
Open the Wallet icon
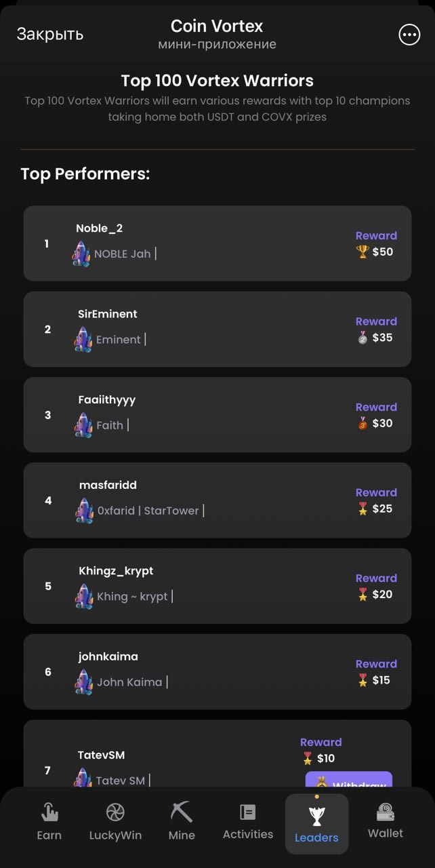[x=386, y=811]
